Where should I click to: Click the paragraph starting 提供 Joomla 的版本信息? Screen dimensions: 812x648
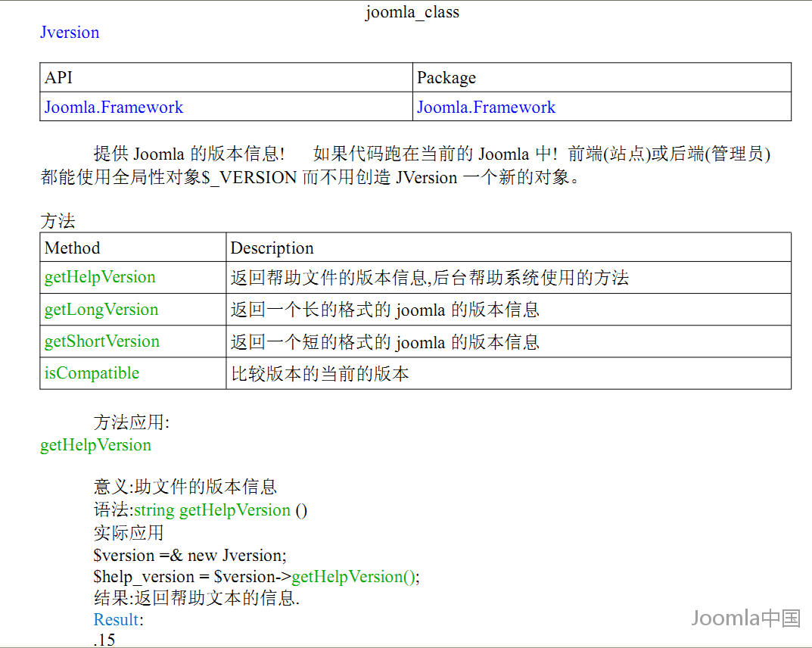pyautogui.click(x=406, y=166)
